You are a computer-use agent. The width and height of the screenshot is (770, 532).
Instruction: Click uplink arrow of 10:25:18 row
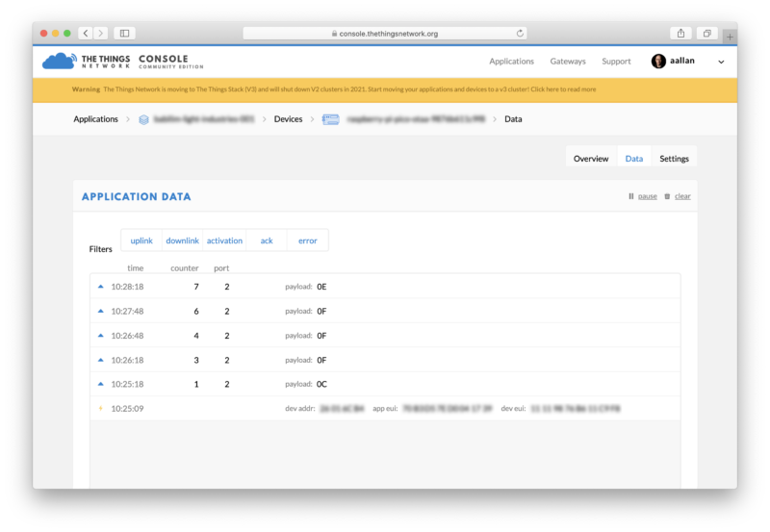(101, 384)
